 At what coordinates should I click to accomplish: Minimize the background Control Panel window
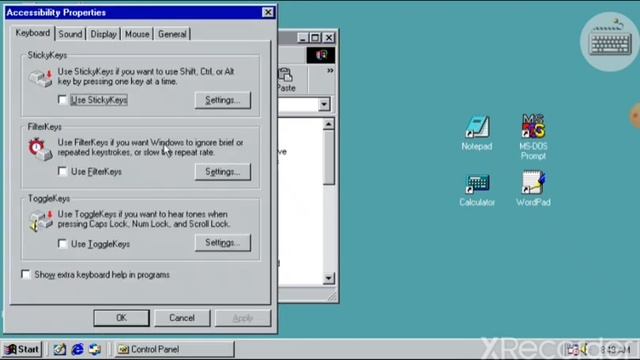tap(302, 38)
